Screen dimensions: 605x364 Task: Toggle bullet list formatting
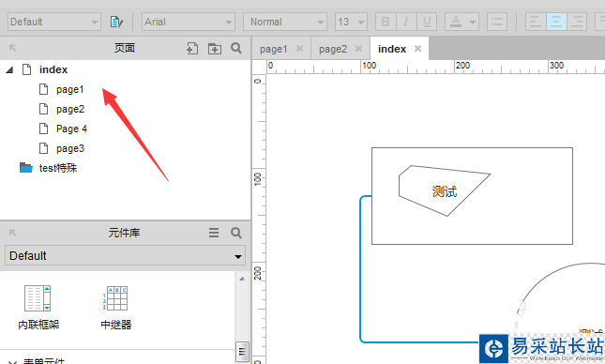pyautogui.click(x=497, y=22)
